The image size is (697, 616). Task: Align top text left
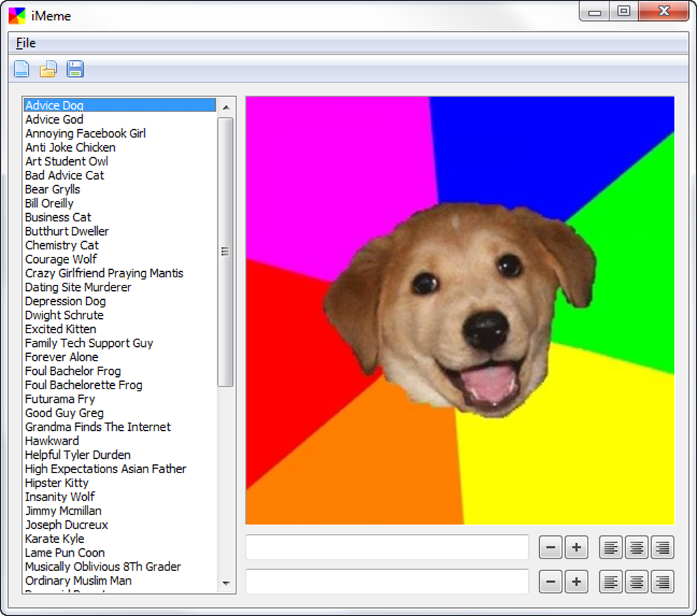[x=610, y=547]
